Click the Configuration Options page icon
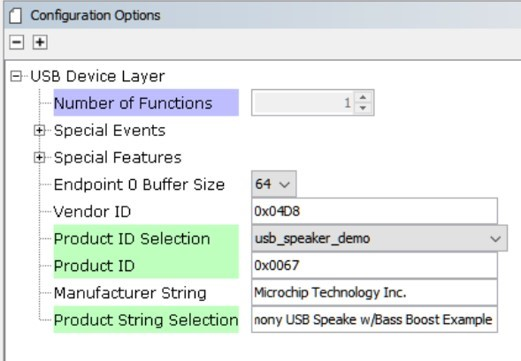Image resolution: width=521 pixels, height=361 pixels. point(16,16)
